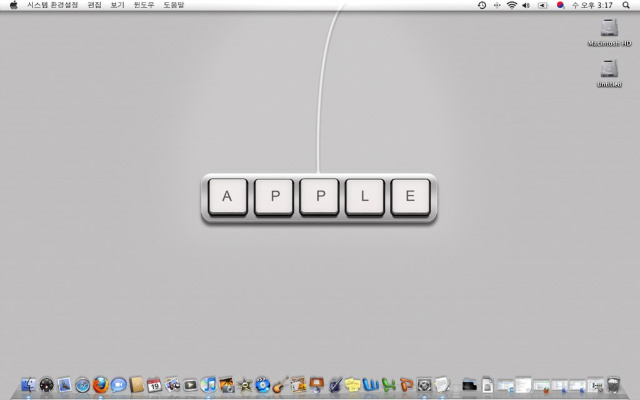This screenshot has width=640, height=400.
Task: Launch Safari compass icon in the Dock
Action: (x=82, y=385)
